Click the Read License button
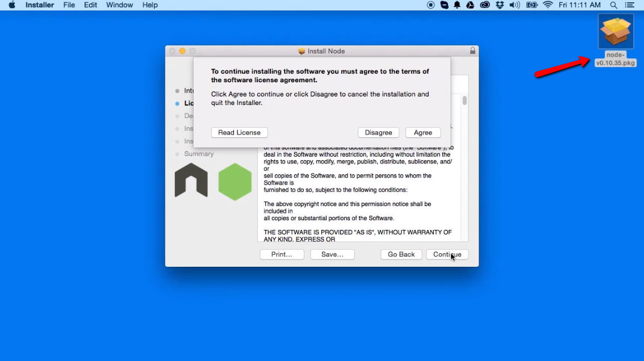Viewport: 644px width, 361px height. [239, 132]
